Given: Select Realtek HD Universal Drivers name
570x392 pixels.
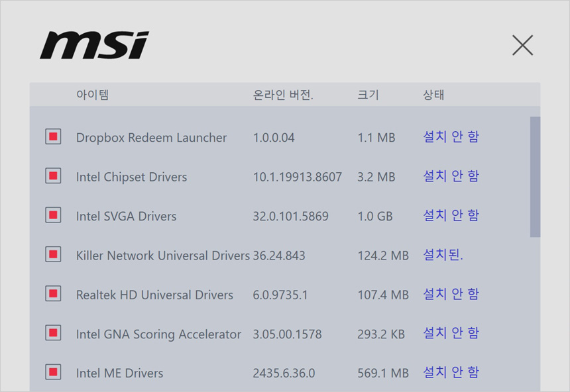Looking at the screenshot, I should pos(154,295).
